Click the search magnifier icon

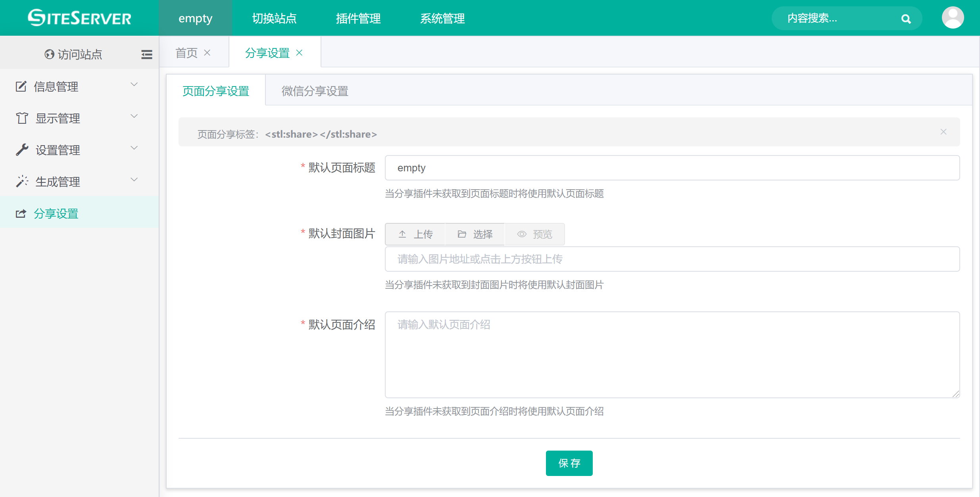906,19
